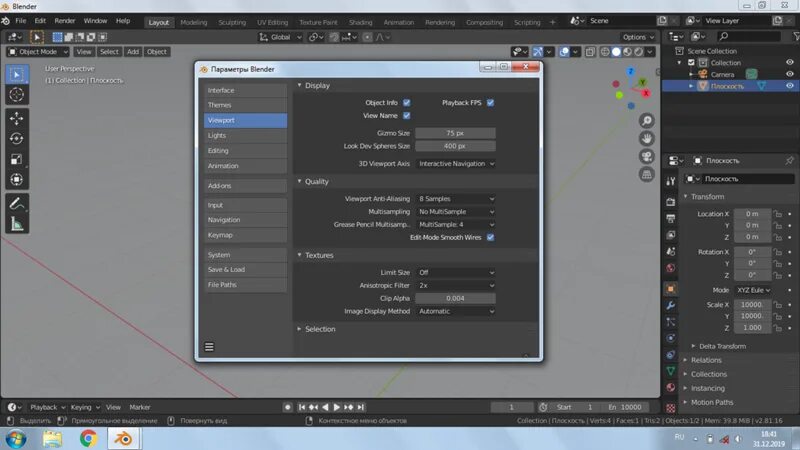Select the Themes preferences section
This screenshot has width=800, height=450.
[245, 105]
